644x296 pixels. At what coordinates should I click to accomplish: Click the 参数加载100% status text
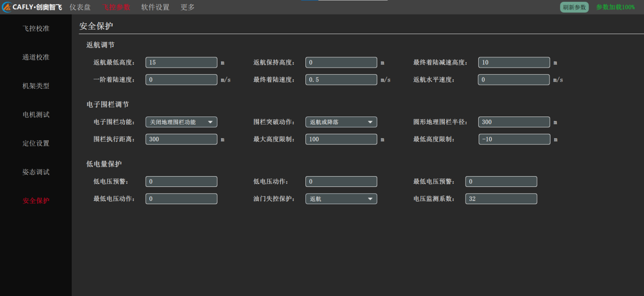(615, 7)
